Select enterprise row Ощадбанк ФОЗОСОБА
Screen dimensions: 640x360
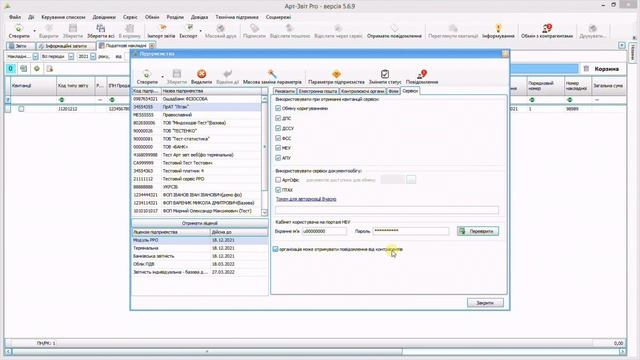pyautogui.click(x=196, y=99)
